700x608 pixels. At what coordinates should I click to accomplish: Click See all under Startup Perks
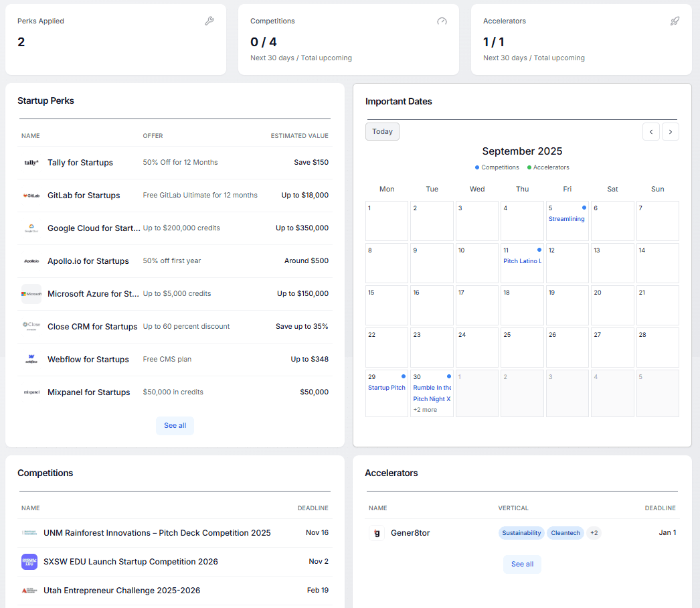[x=175, y=426]
